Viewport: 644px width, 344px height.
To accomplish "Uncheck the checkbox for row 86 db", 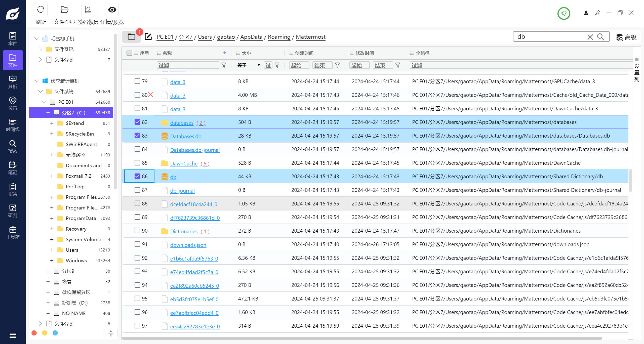I will pos(137,176).
